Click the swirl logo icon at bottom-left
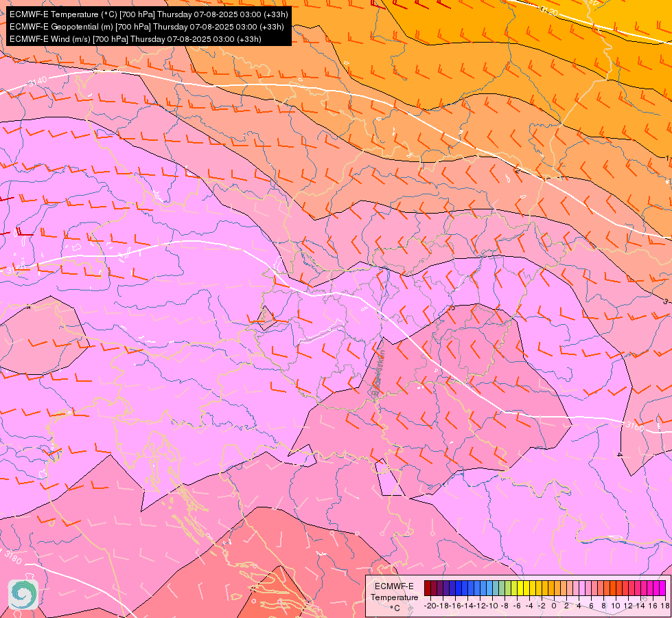Viewport: 672px width, 618px height. (23, 595)
